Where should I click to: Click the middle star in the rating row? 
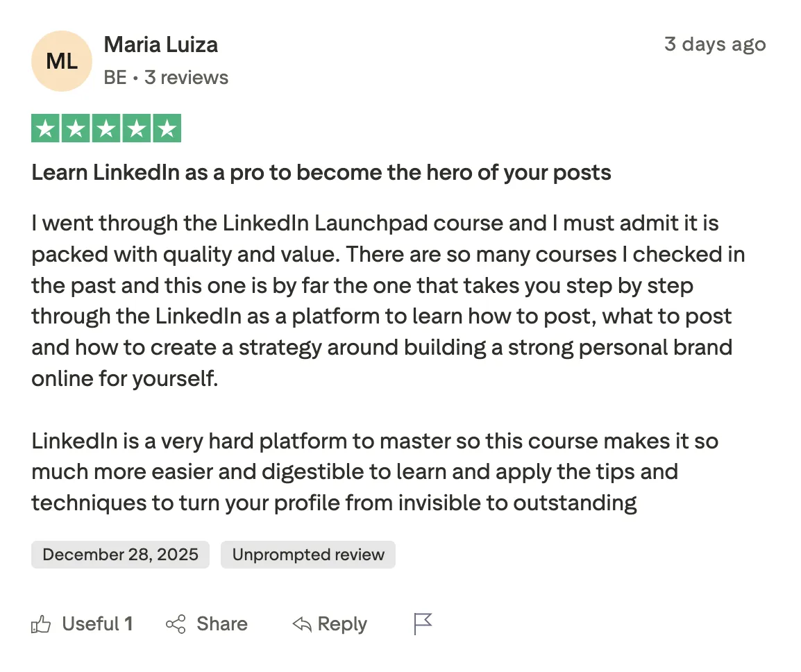pos(106,128)
